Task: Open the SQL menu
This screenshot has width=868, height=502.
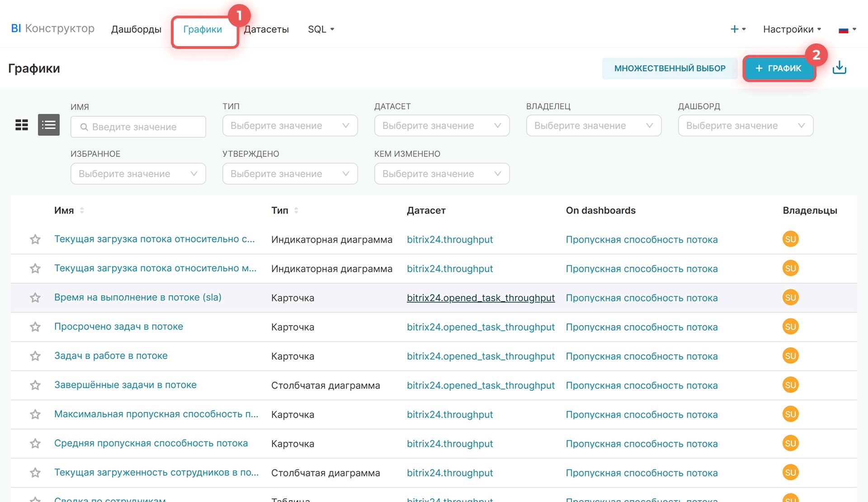Action: click(321, 29)
